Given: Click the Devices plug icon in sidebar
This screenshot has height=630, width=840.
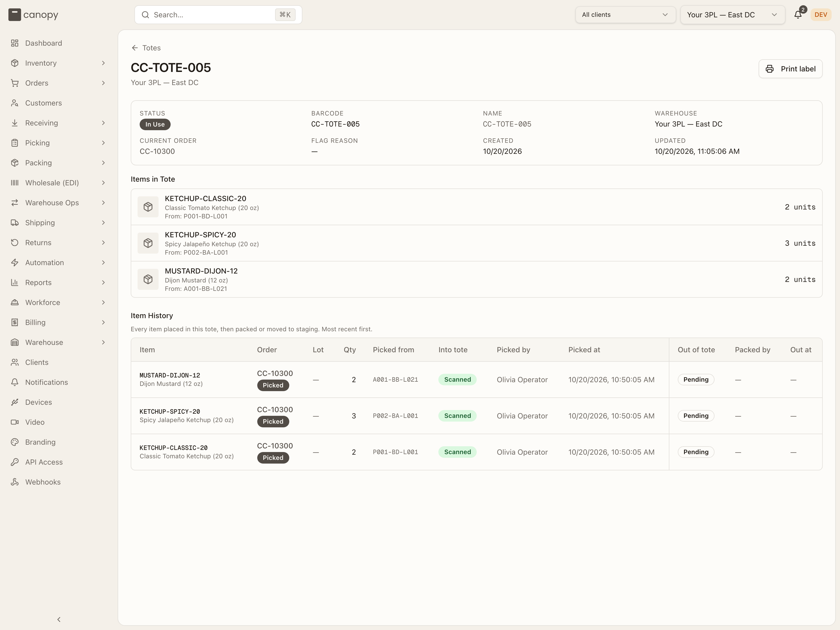Looking at the screenshot, I should point(15,402).
